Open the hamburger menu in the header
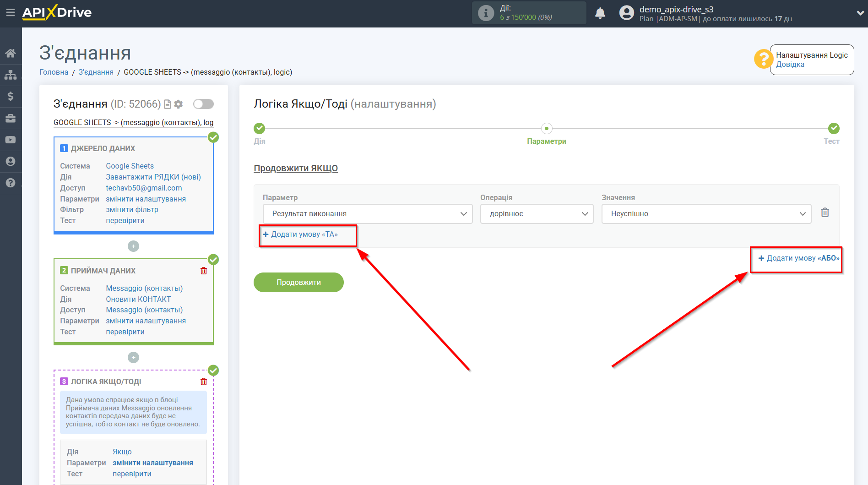 [x=10, y=13]
